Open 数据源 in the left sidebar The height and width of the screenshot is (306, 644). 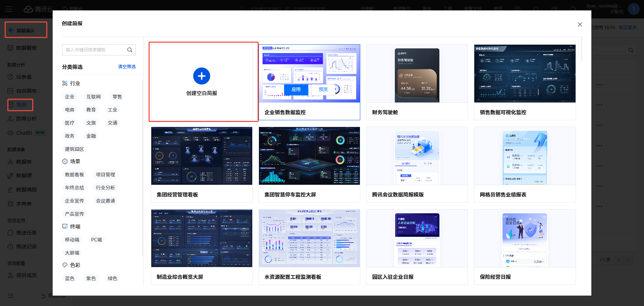[24, 176]
